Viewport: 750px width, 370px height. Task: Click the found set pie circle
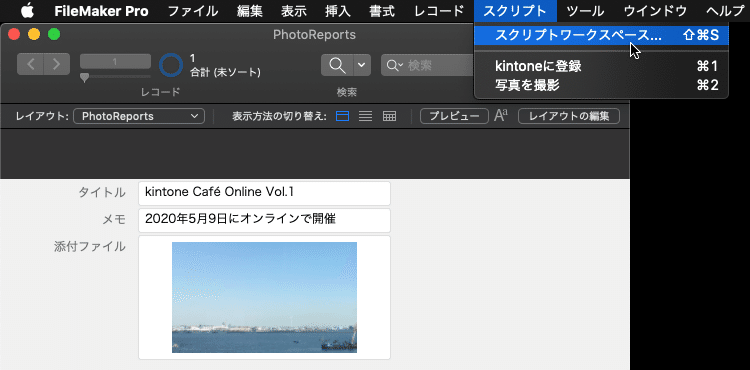tap(171, 65)
